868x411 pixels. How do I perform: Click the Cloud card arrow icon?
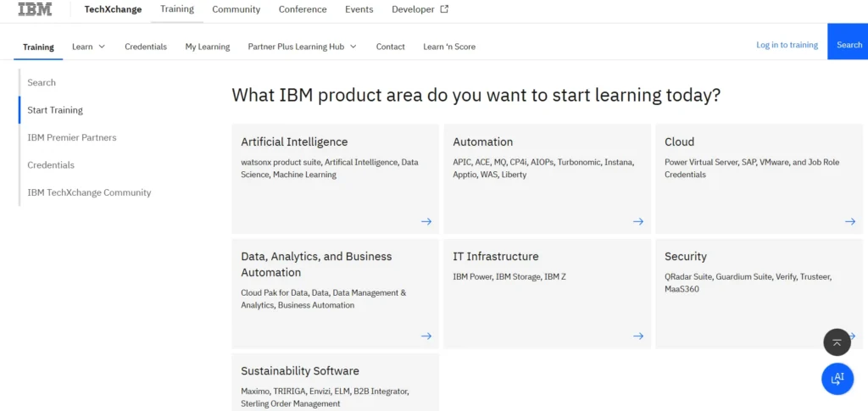(850, 221)
